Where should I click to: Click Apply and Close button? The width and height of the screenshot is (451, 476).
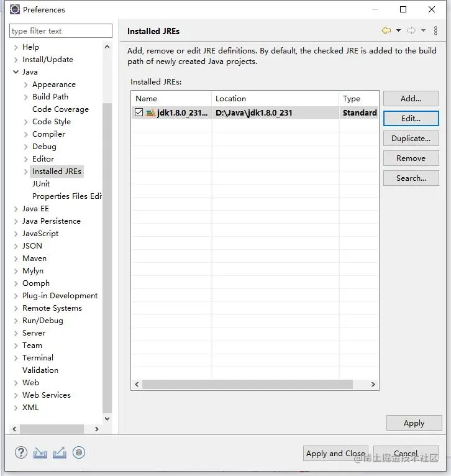coord(335,454)
